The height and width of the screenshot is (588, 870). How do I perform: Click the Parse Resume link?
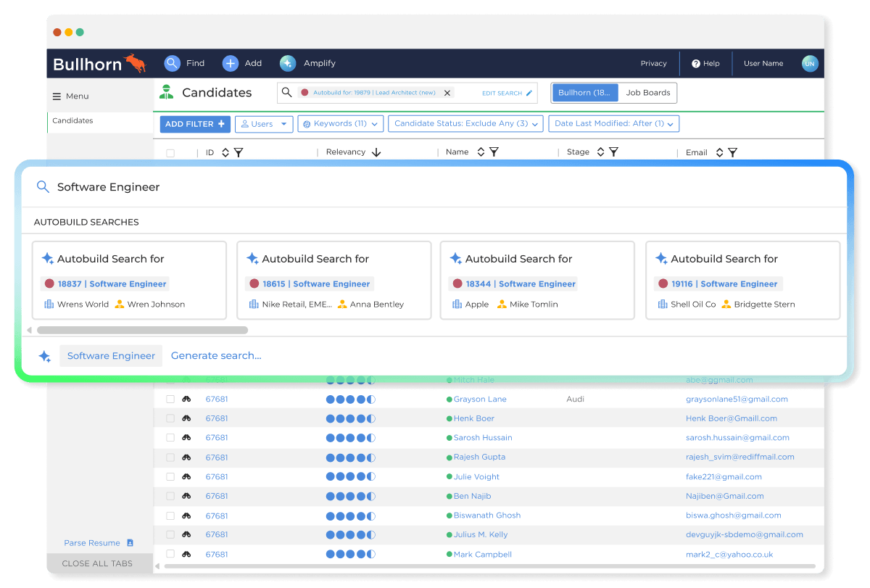pos(92,543)
